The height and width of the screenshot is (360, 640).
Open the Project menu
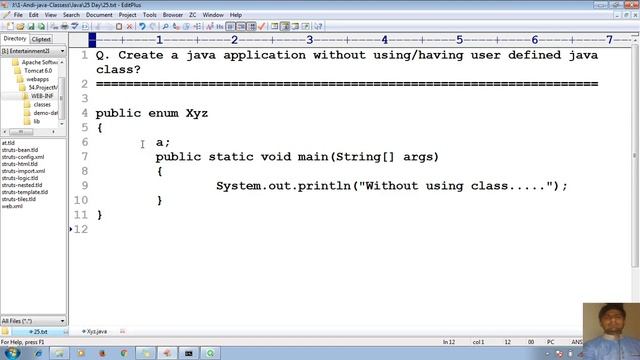click(x=127, y=15)
